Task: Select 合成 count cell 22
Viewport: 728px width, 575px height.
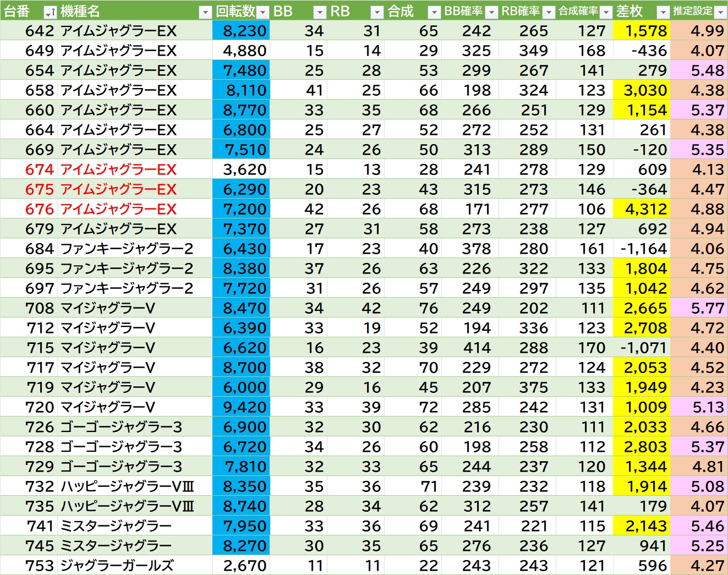Action: (413, 566)
